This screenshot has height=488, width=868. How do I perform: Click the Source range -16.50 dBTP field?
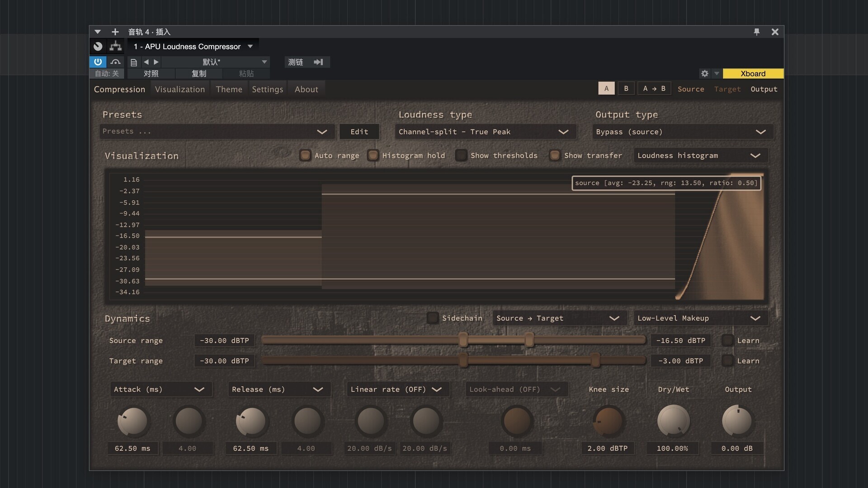[680, 340]
